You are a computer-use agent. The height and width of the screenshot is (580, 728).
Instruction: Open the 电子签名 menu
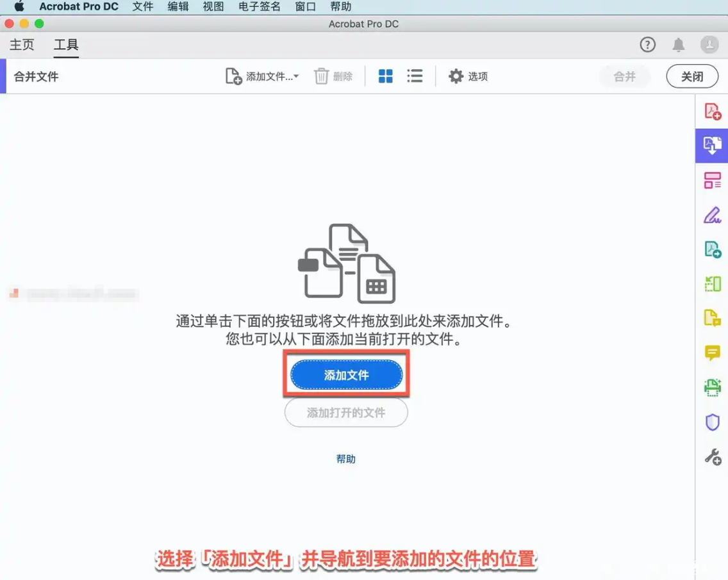click(x=258, y=7)
